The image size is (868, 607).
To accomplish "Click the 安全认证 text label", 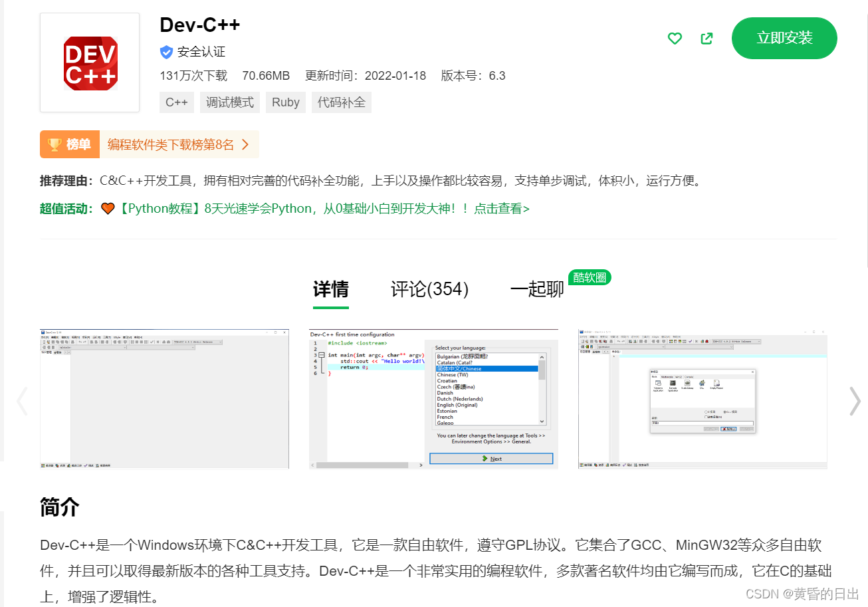I will click(201, 52).
